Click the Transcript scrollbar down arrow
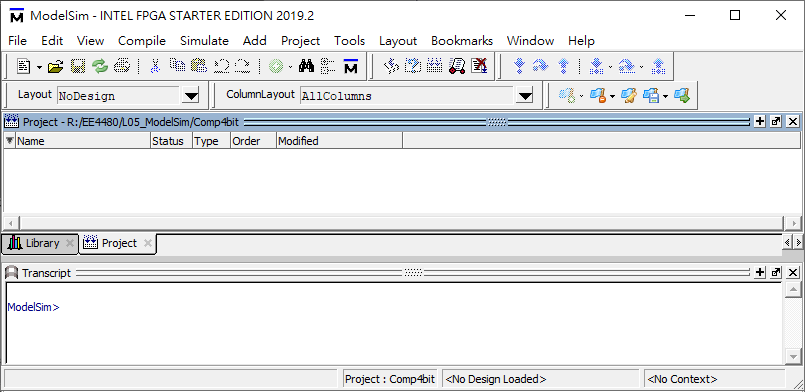The image size is (805, 392). [x=793, y=356]
